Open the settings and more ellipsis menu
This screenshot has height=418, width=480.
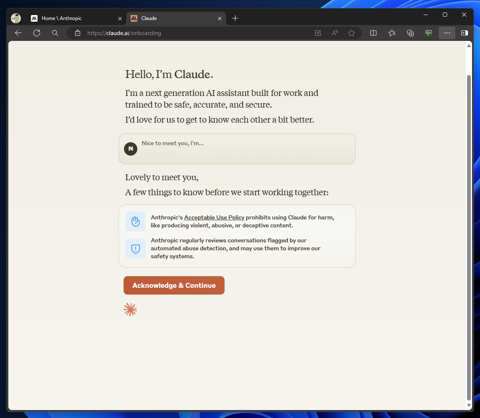pos(447,33)
